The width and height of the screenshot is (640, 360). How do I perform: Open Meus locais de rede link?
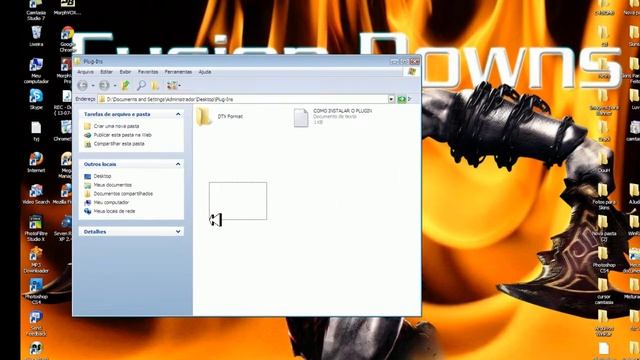[x=114, y=211]
